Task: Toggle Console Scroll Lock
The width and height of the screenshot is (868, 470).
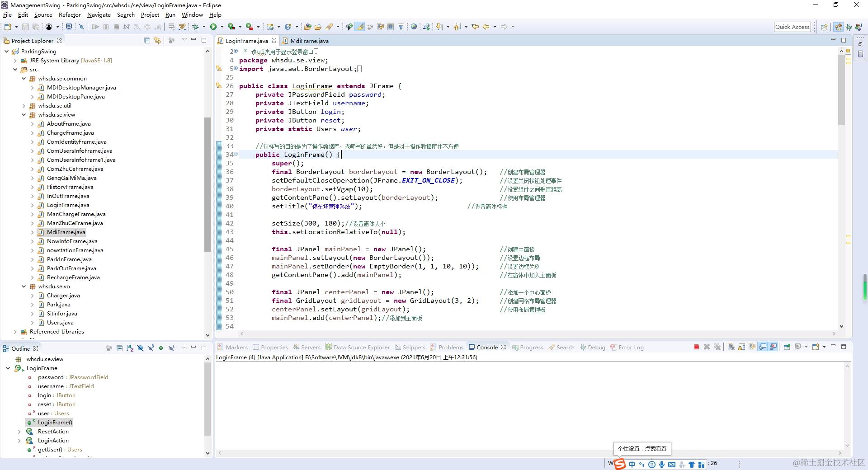Action: [x=741, y=347]
